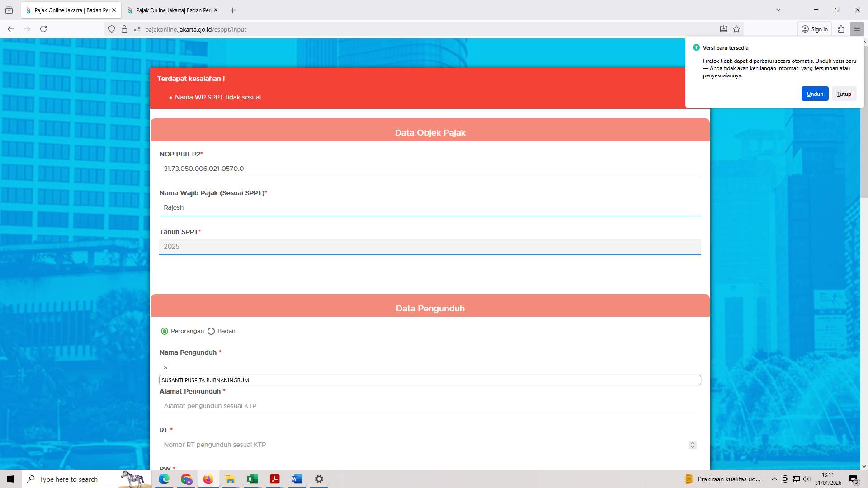The width and height of the screenshot is (868, 488).
Task: Select the Perorangan radio button
Action: click(164, 331)
